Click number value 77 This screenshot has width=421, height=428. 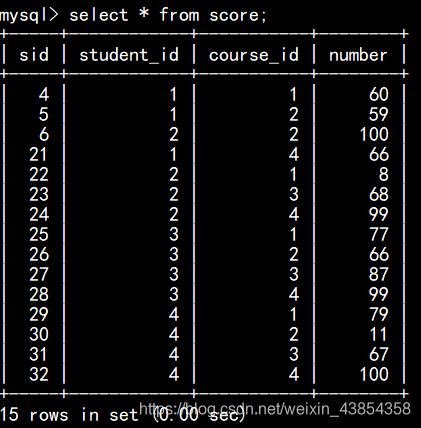pos(379,234)
